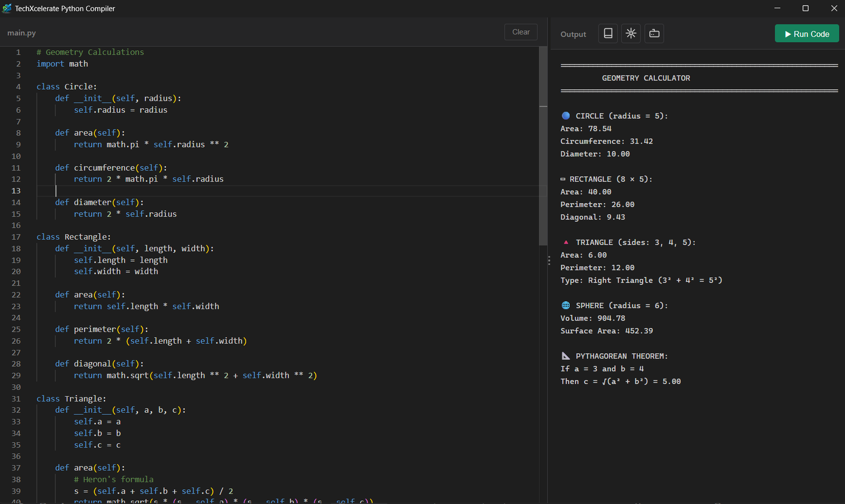Screen dimensions: 845x504
Task: Click the Run Code button
Action: pyautogui.click(x=806, y=34)
